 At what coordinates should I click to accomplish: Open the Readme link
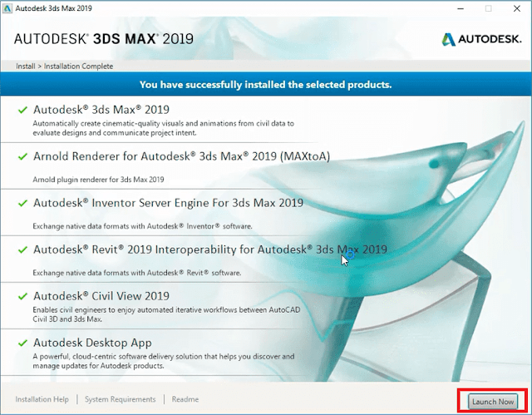click(185, 399)
